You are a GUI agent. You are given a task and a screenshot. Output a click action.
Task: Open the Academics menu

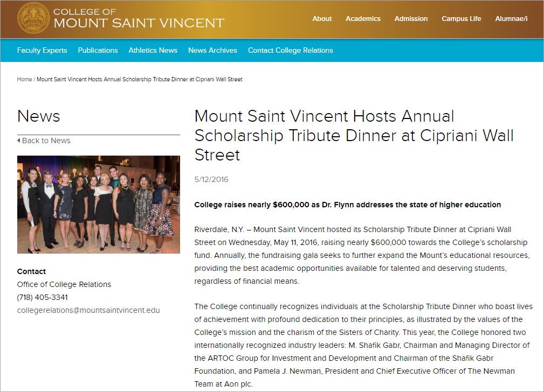363,18
